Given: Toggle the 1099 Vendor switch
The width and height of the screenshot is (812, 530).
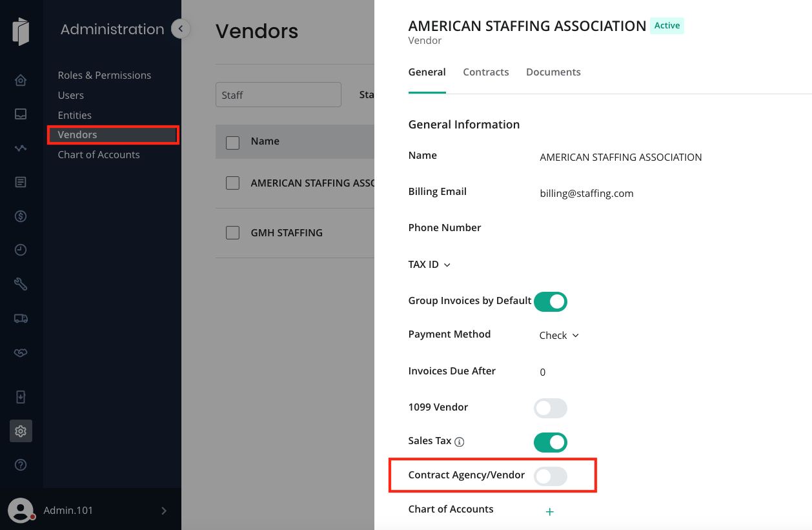Looking at the screenshot, I should (551, 408).
